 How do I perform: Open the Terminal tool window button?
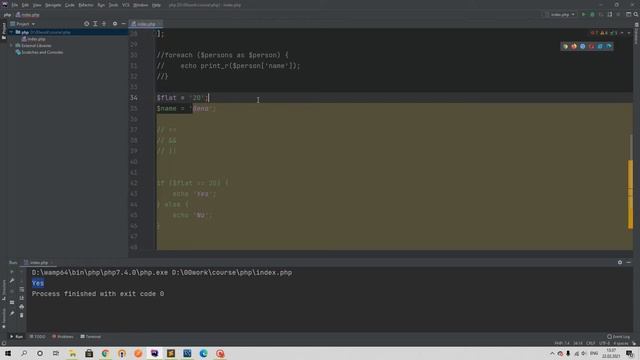coord(91,337)
